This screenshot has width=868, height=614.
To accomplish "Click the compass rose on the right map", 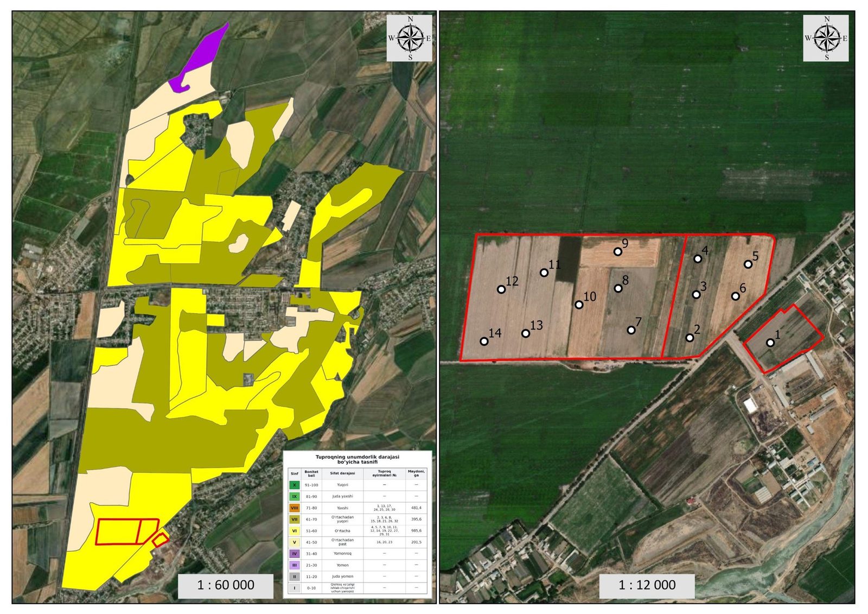I will (x=826, y=38).
